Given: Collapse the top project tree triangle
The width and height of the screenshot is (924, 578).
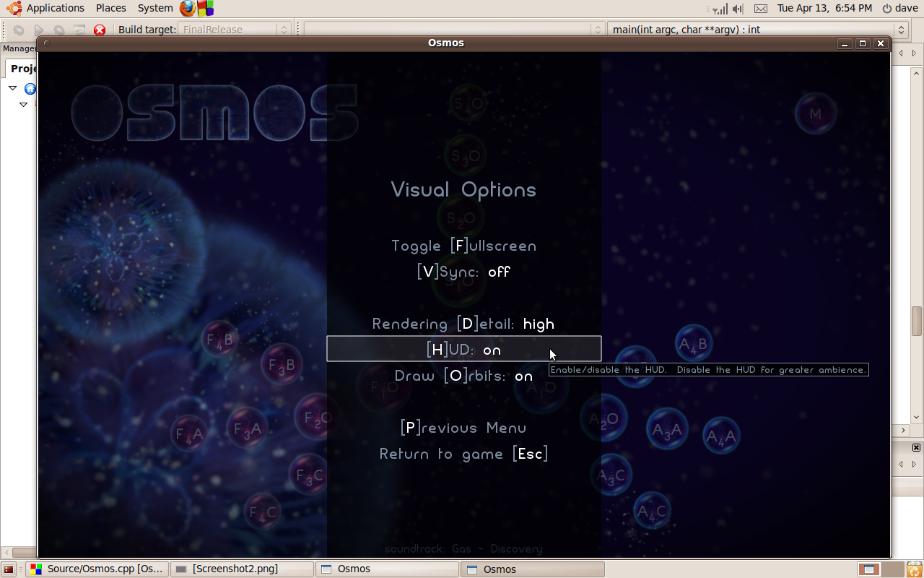Looking at the screenshot, I should click(x=12, y=88).
